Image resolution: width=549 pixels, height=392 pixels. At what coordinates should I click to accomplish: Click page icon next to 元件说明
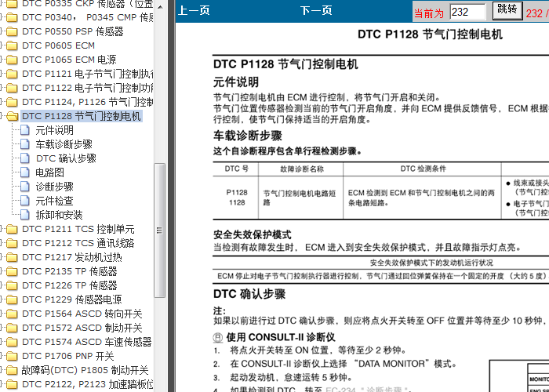25,130
